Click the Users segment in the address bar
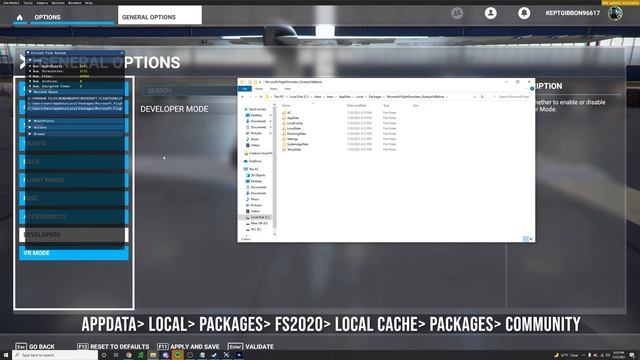The width and height of the screenshot is (640, 360). [x=318, y=97]
